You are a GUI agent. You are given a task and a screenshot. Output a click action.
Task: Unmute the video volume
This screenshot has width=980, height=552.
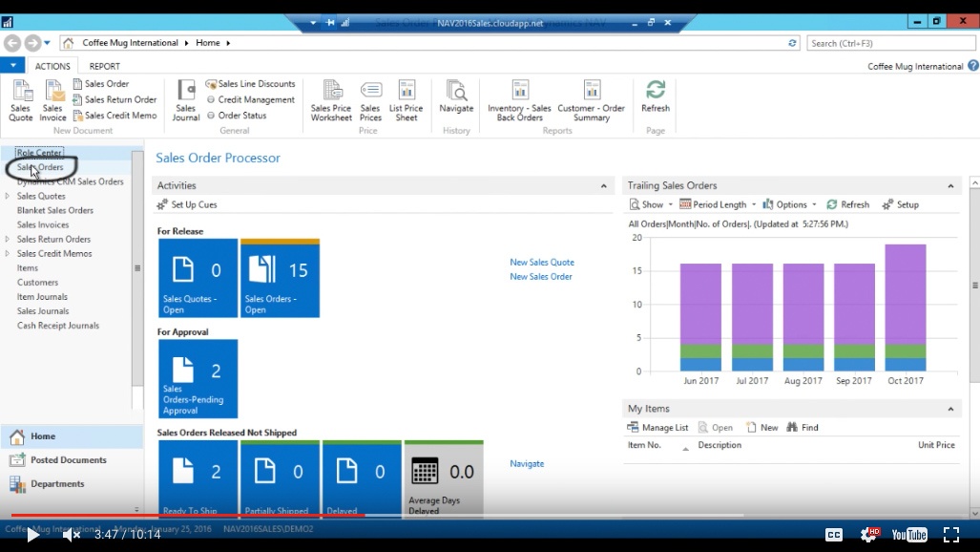[x=72, y=535]
